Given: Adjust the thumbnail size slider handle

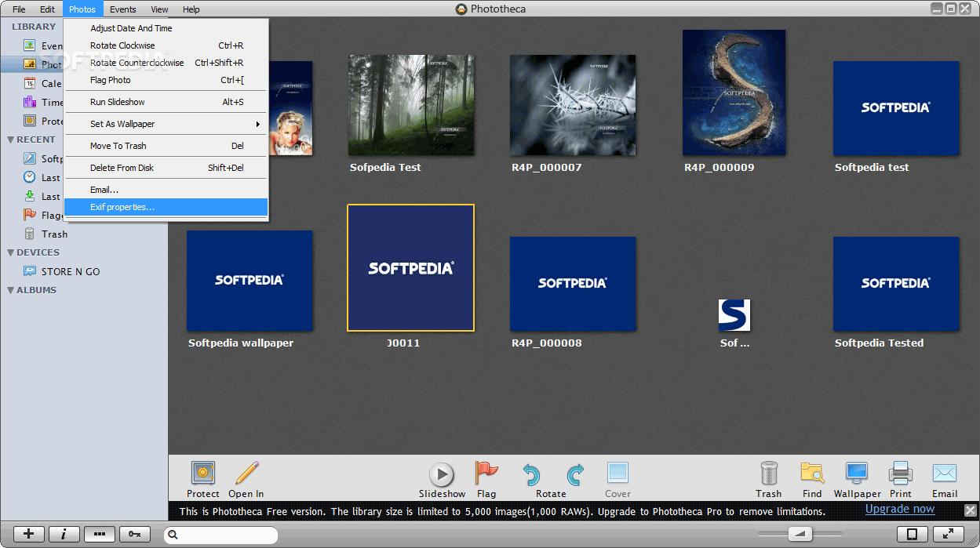Looking at the screenshot, I should (800, 534).
